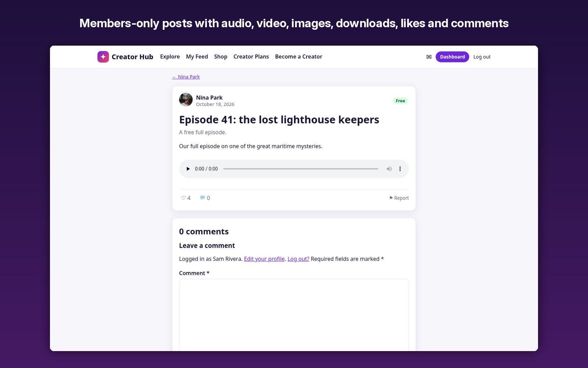Open the Explore menu item
The image size is (588, 368).
point(170,57)
